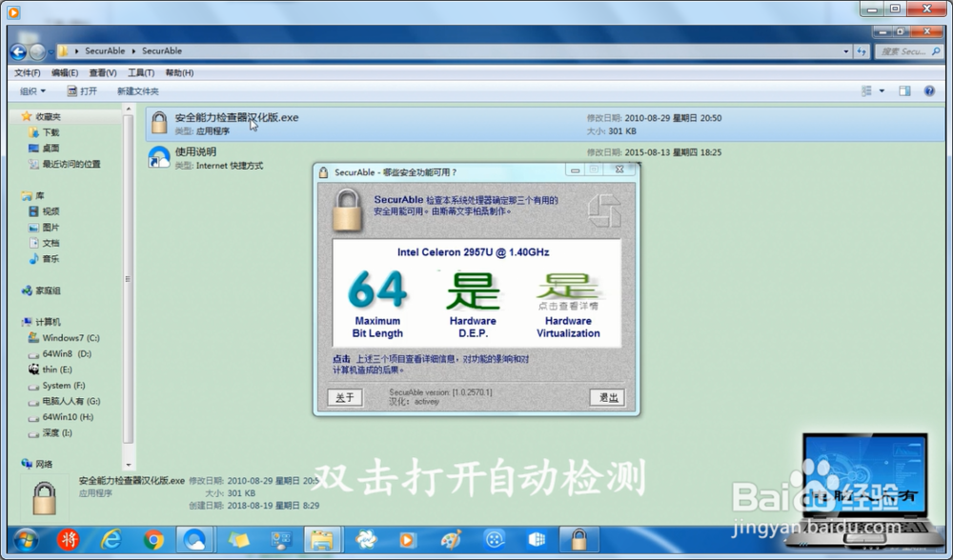Select 音乐 library
953x560 pixels.
coord(45,259)
